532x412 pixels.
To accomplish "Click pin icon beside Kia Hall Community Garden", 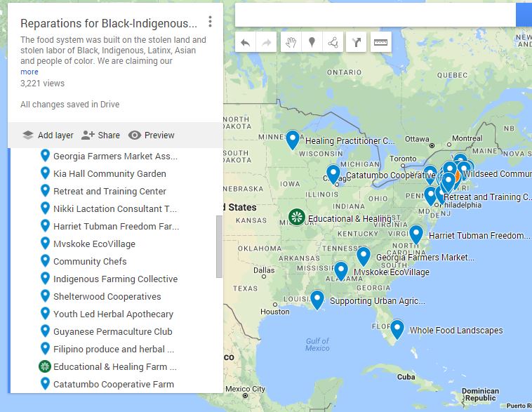I will point(45,173).
